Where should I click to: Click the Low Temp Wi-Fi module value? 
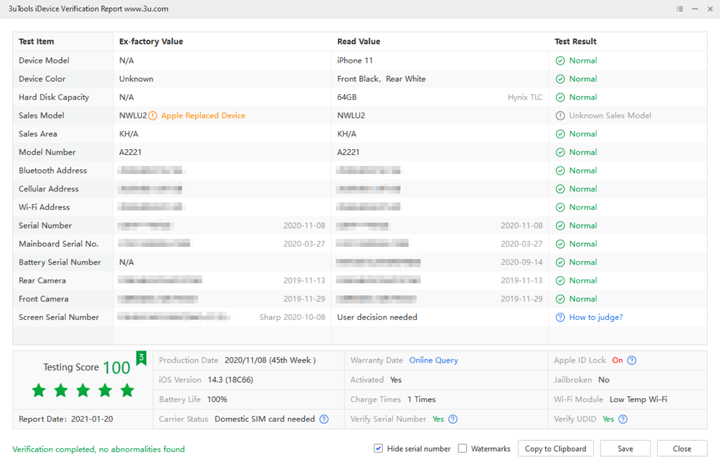[638, 399]
